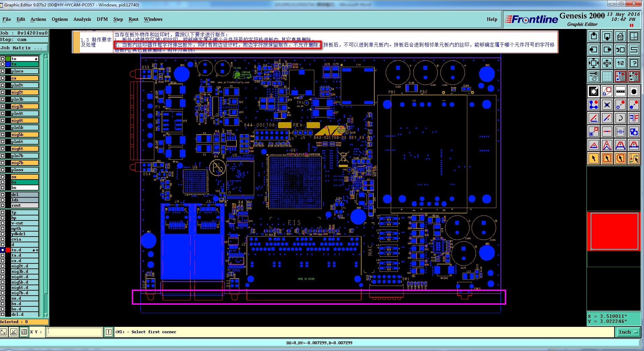Open the wrench and palette settings icon

(x=594, y=77)
